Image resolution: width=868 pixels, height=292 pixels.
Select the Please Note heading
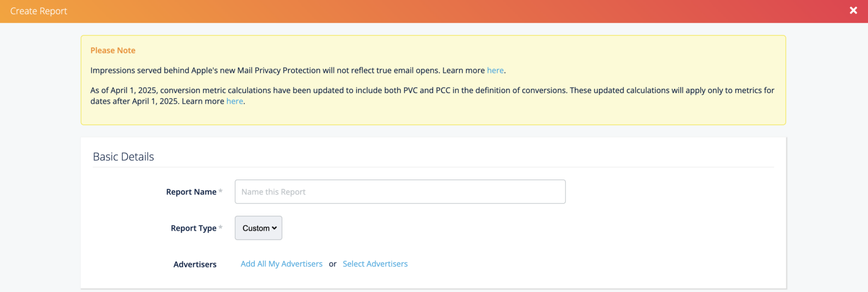click(113, 50)
